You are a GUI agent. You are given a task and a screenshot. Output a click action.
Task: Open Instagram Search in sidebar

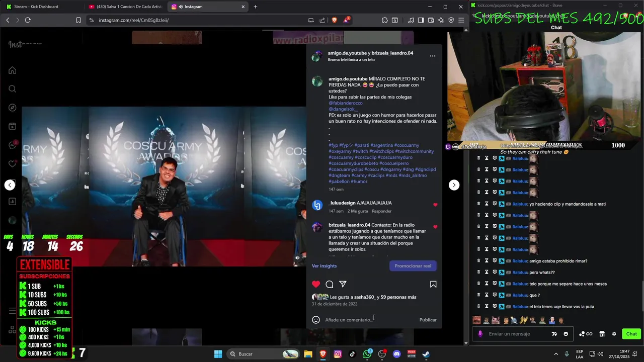pos(12,89)
